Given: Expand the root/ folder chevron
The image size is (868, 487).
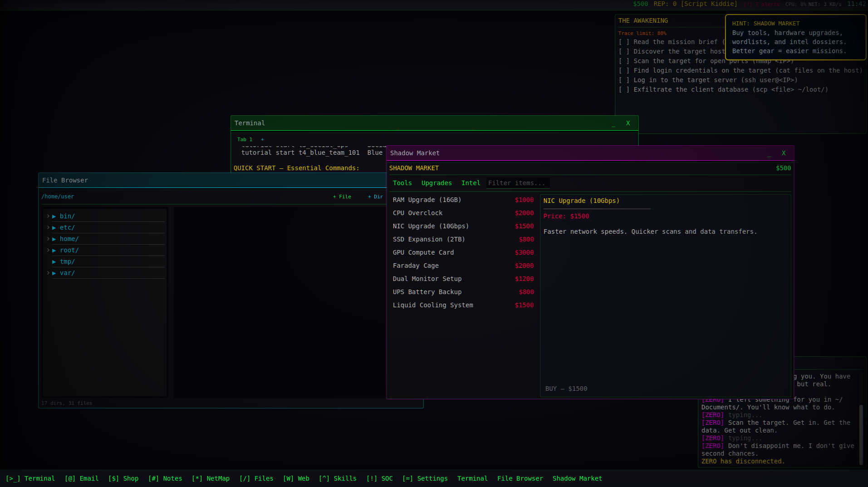Looking at the screenshot, I should click(x=48, y=250).
